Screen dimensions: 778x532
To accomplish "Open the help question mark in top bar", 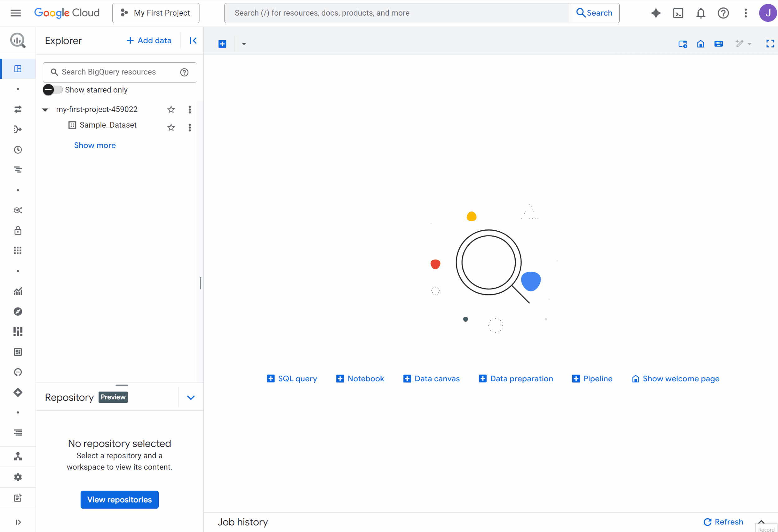I will point(723,13).
